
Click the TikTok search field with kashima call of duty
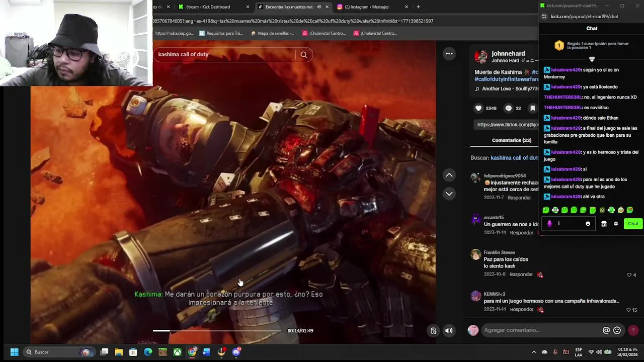pos(225,54)
